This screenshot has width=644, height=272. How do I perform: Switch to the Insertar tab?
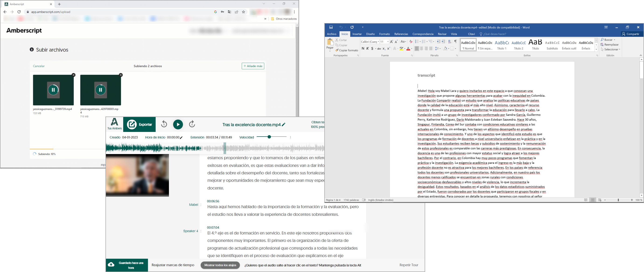357,34
